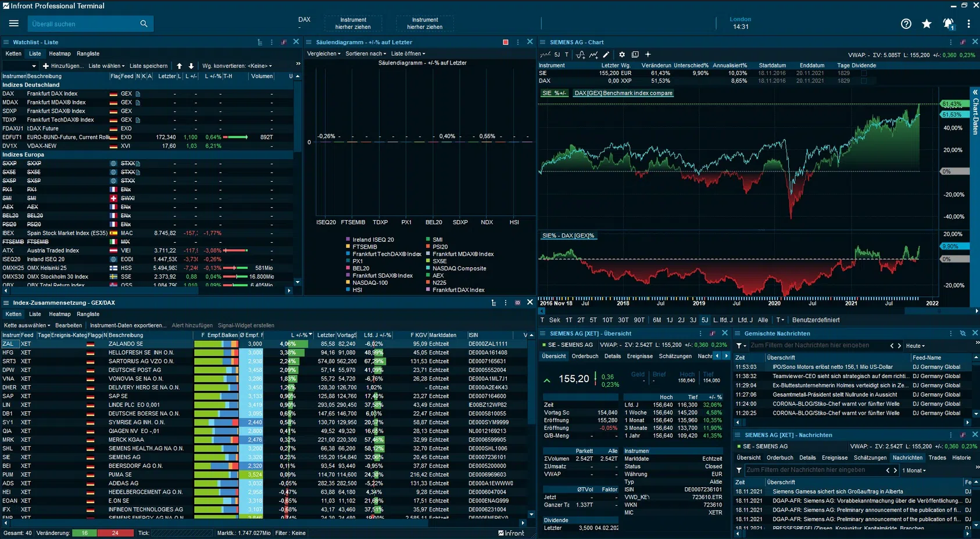
Task: Click ZALANDO SE Empf.Balken bar
Action: [216, 344]
